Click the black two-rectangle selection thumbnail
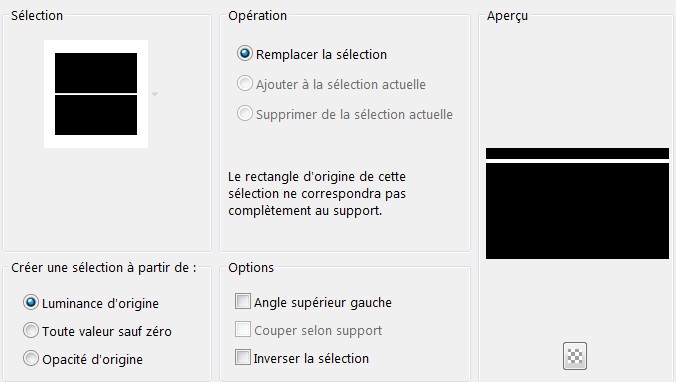Screen dimensions: 676x382 [x=96, y=94]
